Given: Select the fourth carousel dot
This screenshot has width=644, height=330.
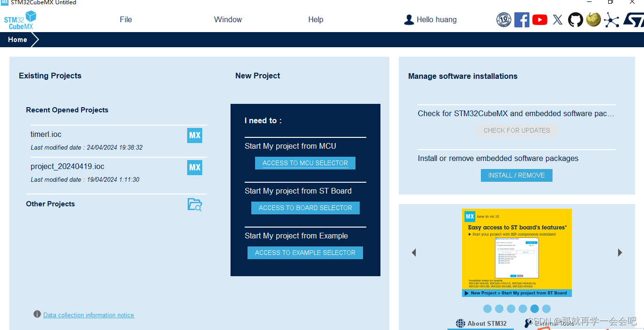Looking at the screenshot, I should pyautogui.click(x=523, y=309).
